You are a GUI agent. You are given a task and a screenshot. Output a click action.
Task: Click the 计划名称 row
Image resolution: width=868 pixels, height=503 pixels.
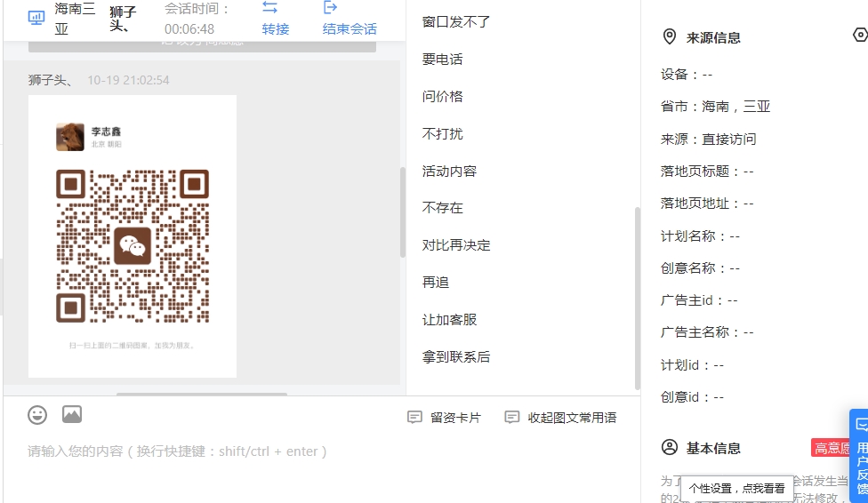[x=700, y=236]
